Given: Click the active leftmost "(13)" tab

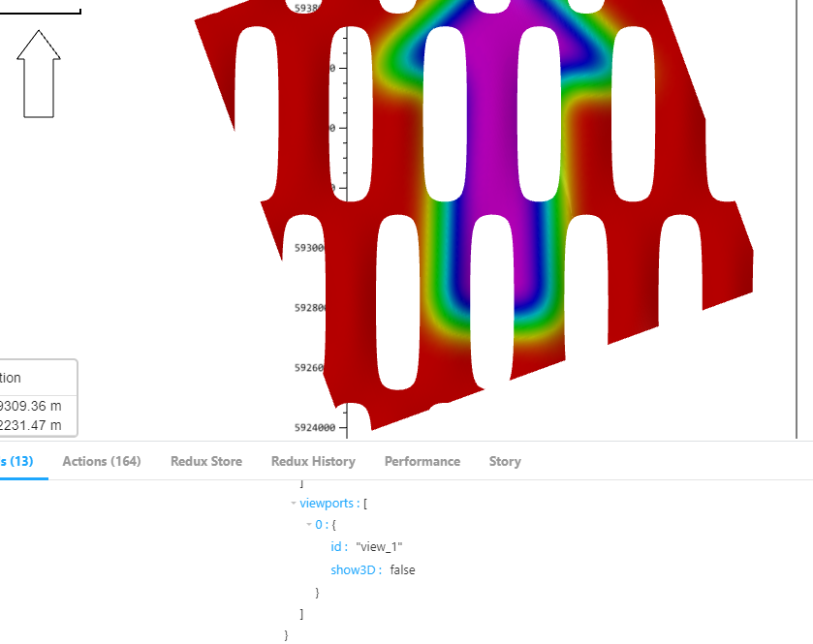Looking at the screenshot, I should [17, 461].
